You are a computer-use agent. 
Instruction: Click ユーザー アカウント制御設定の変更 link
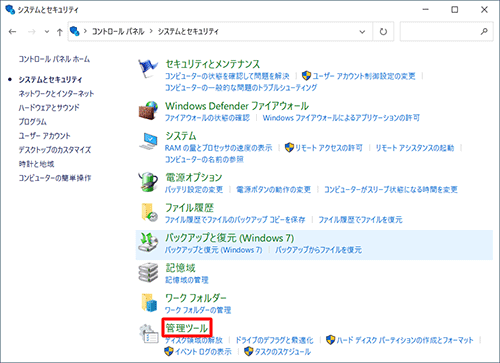click(x=364, y=76)
